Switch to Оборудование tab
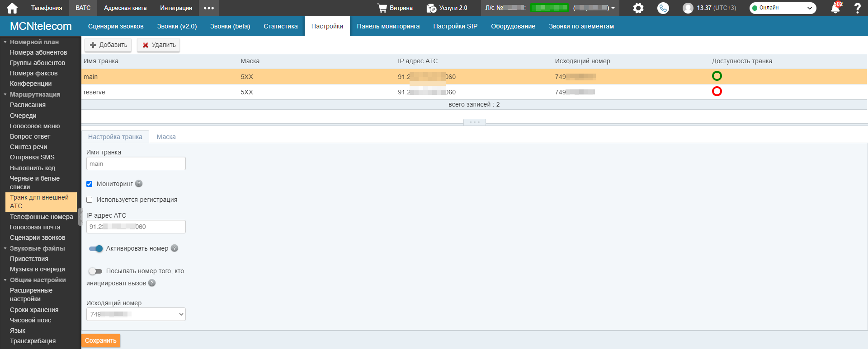Screen dimensions: 868x349 click(x=513, y=26)
